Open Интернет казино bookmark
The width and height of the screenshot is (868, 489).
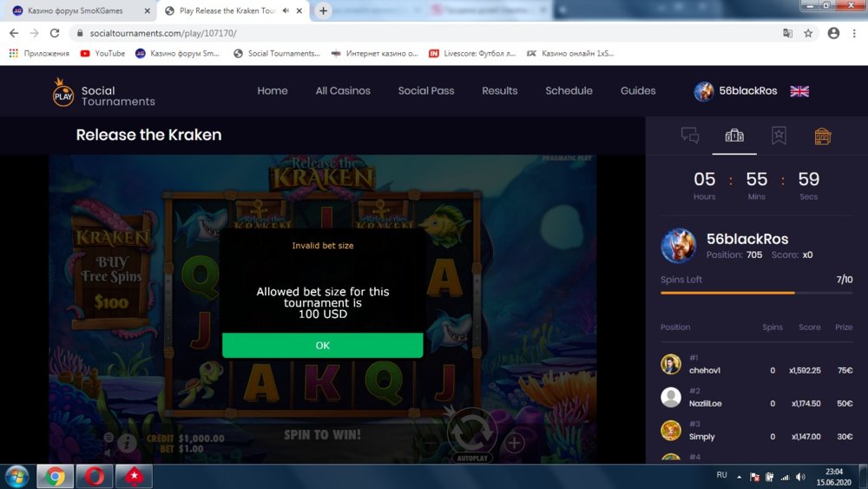click(x=375, y=53)
